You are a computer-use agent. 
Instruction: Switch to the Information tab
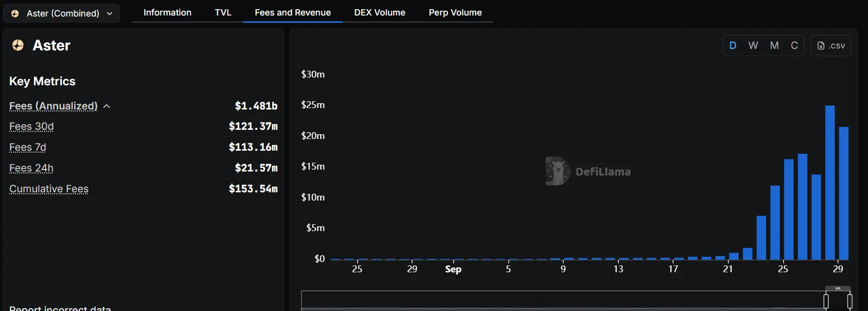click(167, 13)
